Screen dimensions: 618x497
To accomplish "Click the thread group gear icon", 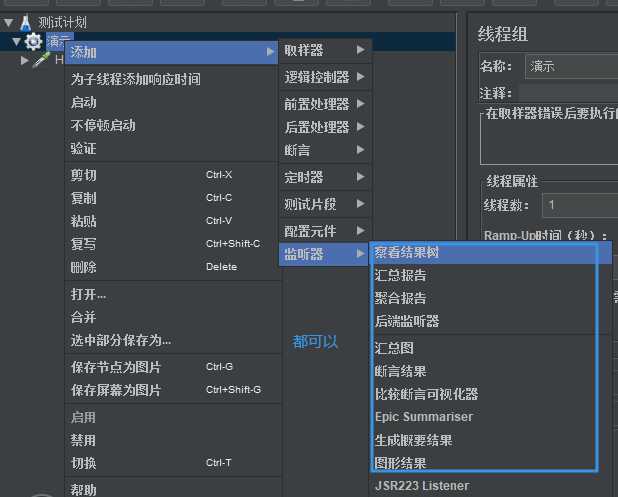I will point(33,41).
